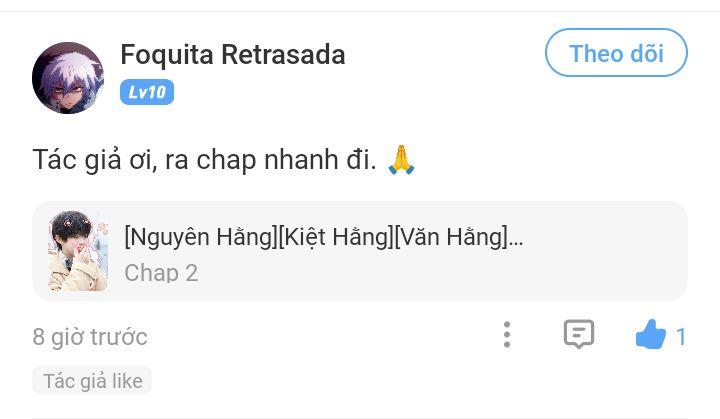Screen dimensions: 720x419
Task: Click the "8 giờ trước" timestamp
Action: tap(90, 337)
